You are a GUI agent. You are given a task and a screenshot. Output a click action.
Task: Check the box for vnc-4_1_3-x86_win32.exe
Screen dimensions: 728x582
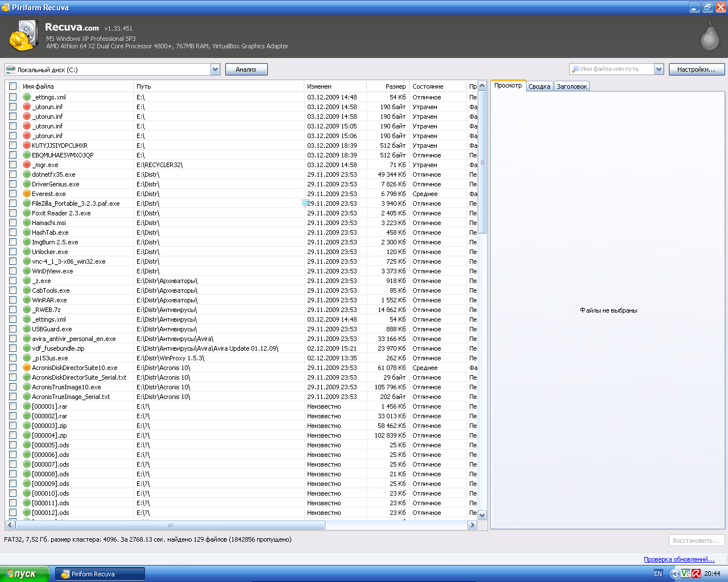(13, 261)
